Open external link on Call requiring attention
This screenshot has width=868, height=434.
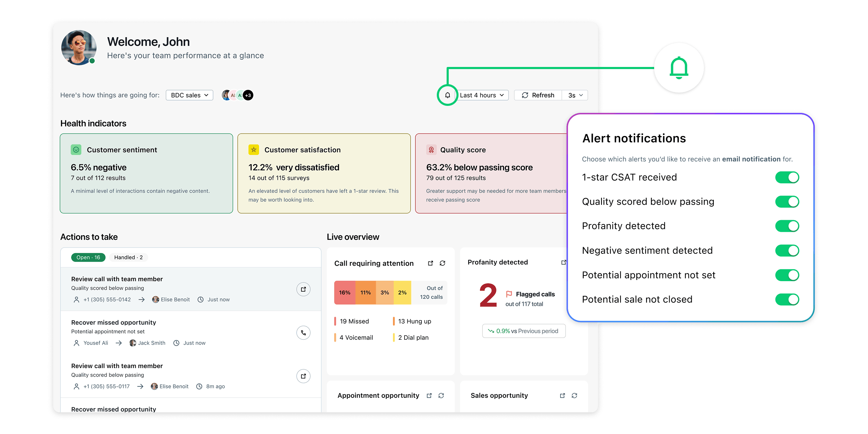click(430, 263)
